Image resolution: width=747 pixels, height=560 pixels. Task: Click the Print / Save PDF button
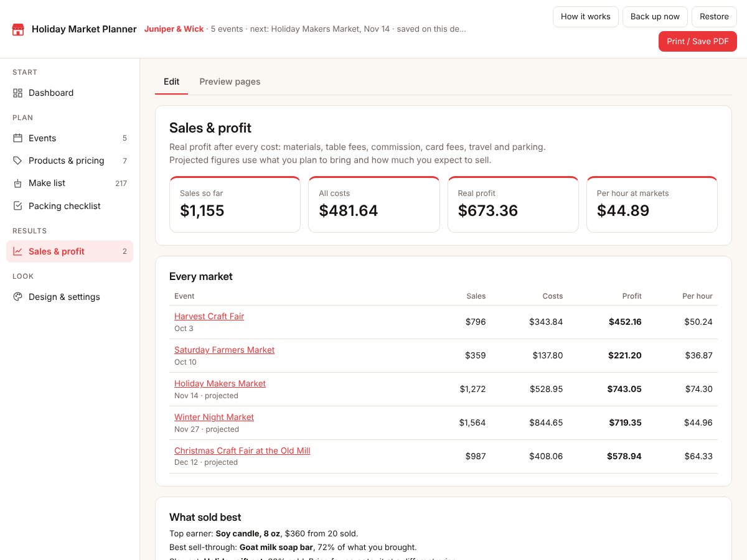(x=698, y=41)
